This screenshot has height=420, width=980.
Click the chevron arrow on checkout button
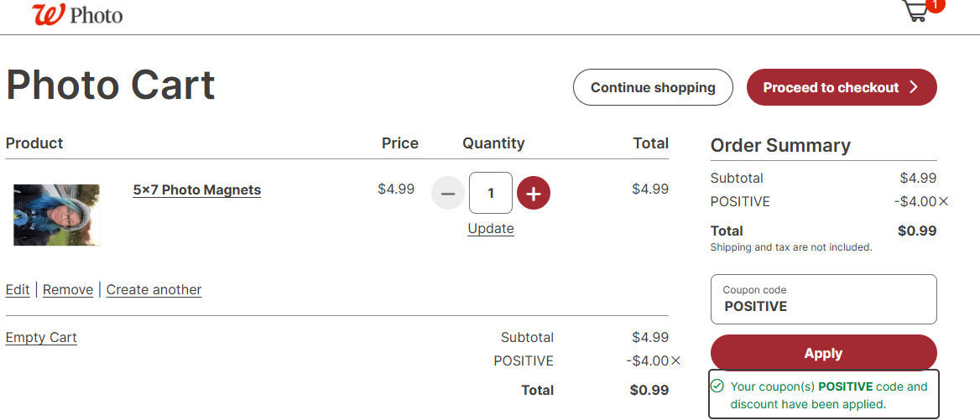tap(915, 87)
